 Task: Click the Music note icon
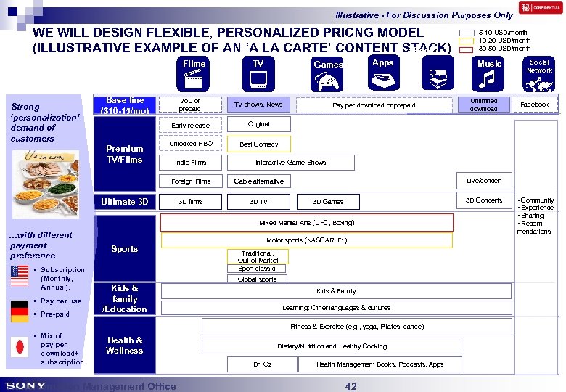[x=488, y=74]
